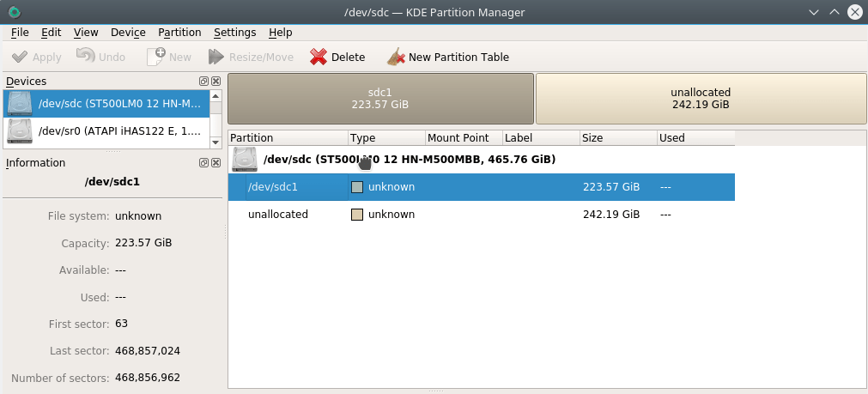
Task: Open the View menu
Action: [86, 32]
